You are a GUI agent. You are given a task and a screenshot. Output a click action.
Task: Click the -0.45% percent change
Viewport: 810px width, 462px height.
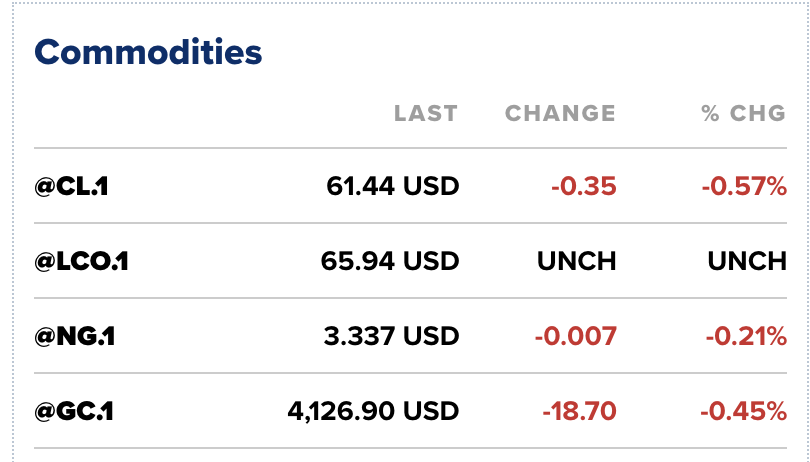(x=744, y=411)
